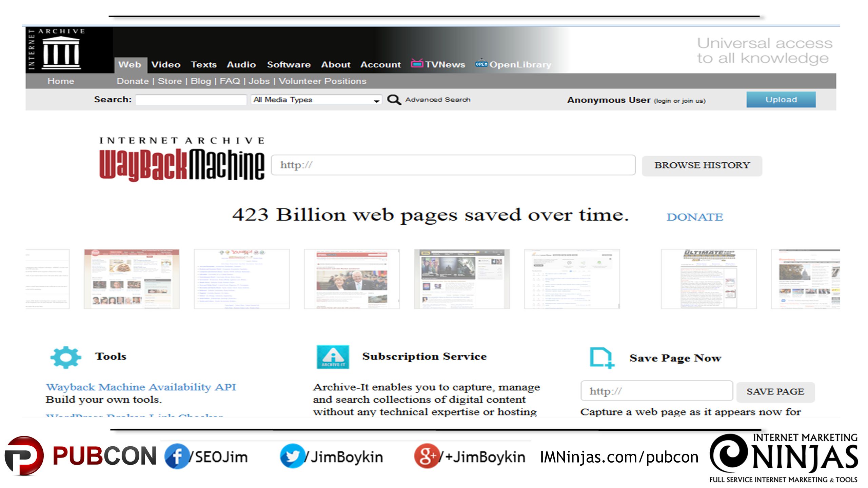This screenshot has width=868, height=488.
Task: Open the TVNews tab label
Action: click(x=445, y=64)
